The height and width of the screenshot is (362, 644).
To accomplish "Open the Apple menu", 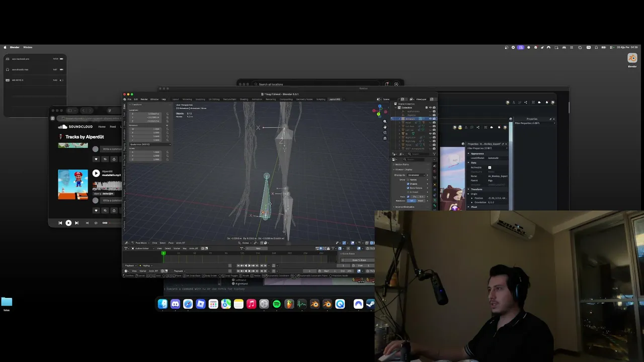I will point(6,47).
